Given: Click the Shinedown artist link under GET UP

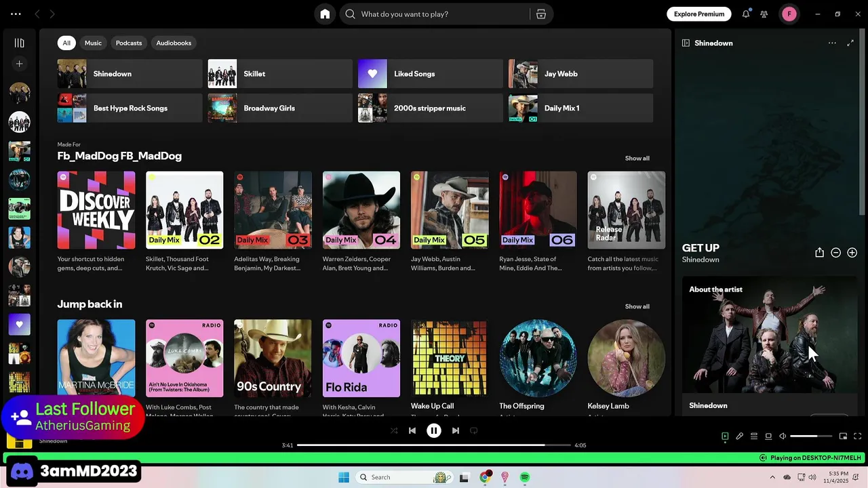Looking at the screenshot, I should pos(701,260).
